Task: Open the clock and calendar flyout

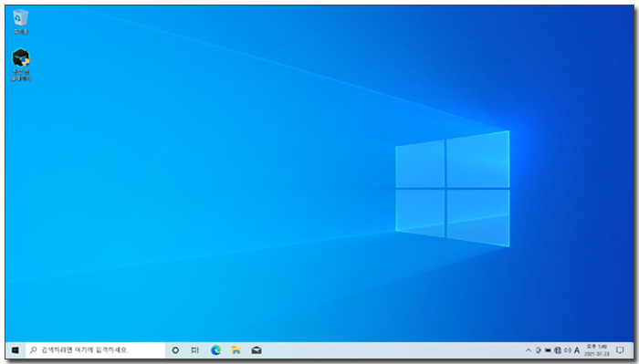Action: tap(597, 350)
